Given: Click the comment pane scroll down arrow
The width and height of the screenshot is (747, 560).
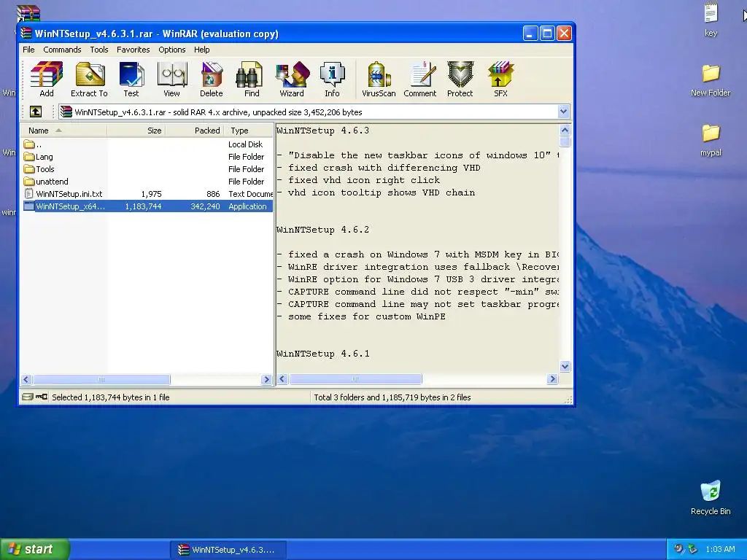Looking at the screenshot, I should (565, 366).
